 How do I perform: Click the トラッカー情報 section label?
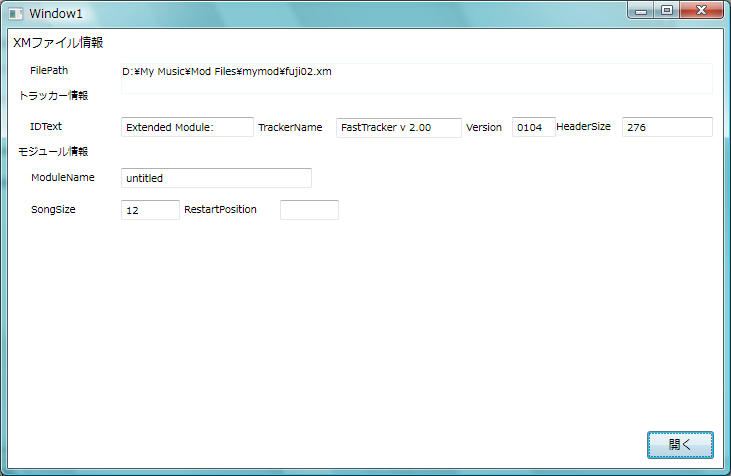tap(53, 96)
